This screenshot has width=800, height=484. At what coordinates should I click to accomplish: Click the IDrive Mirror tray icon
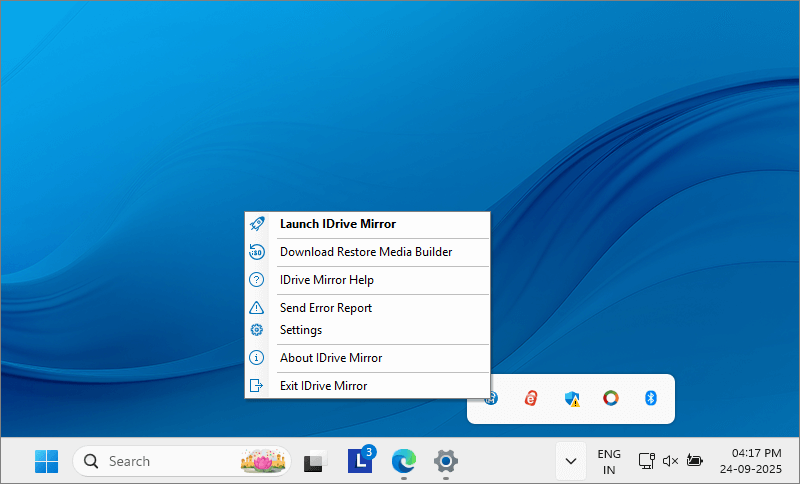[492, 398]
